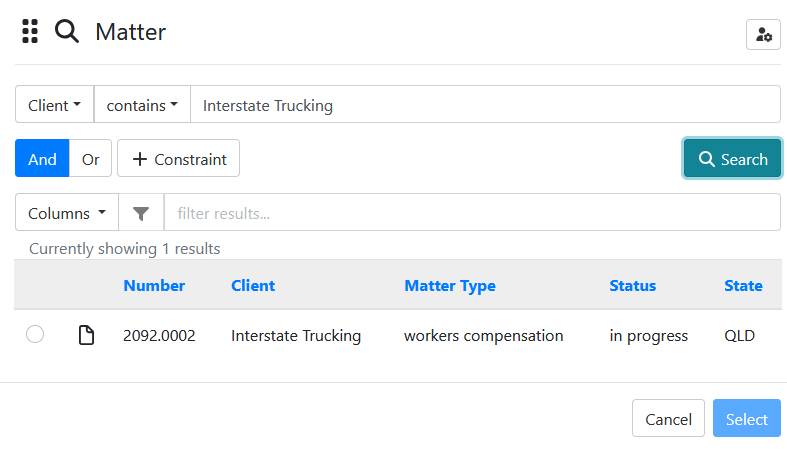Click Cancel to dismiss the dialog
The width and height of the screenshot is (787, 449).
tap(668, 418)
